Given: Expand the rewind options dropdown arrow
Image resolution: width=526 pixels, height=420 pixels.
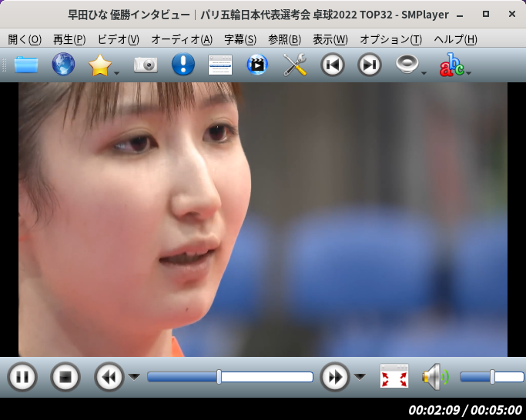Looking at the screenshot, I should 134,377.
